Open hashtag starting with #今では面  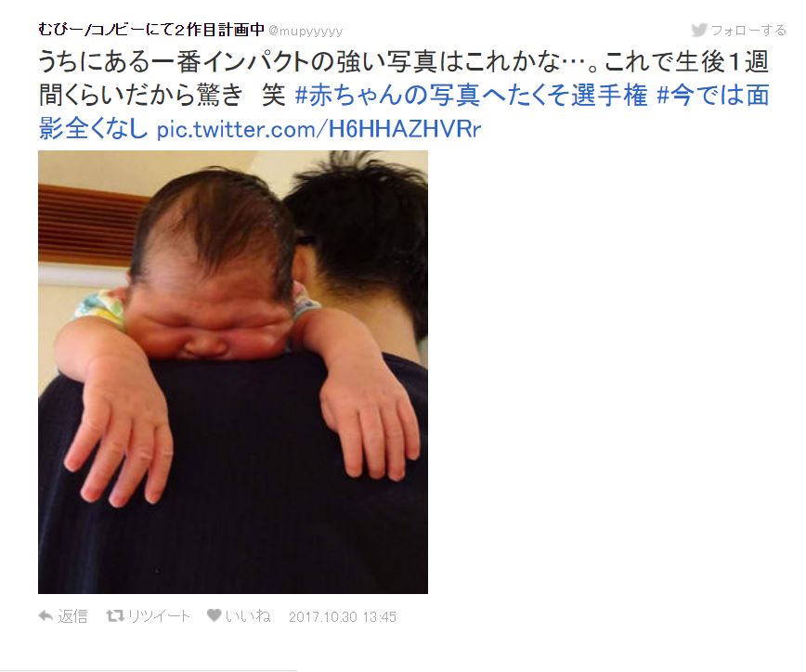[x=713, y=96]
